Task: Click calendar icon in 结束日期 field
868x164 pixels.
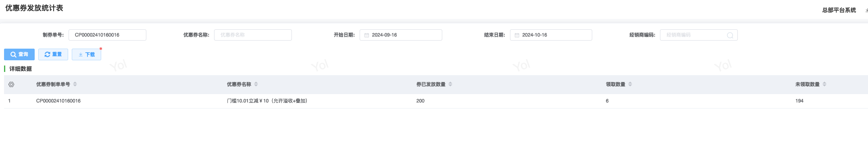Action: click(x=517, y=35)
